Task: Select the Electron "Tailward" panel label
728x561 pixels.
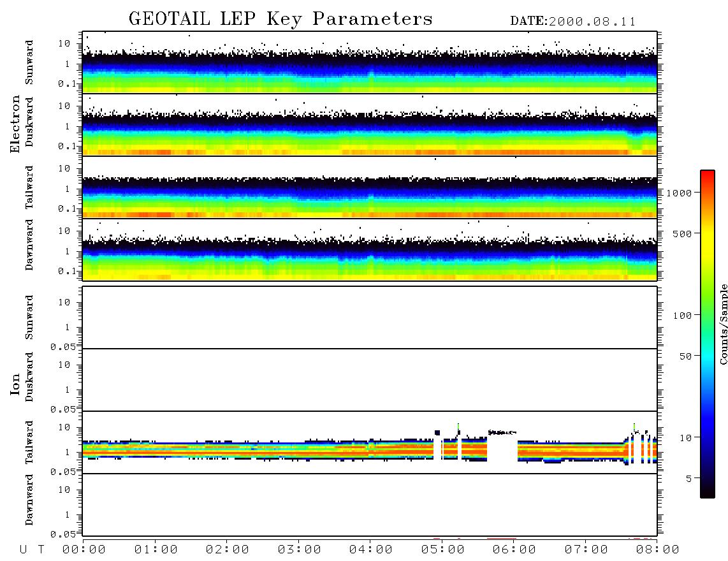Action: (x=29, y=187)
